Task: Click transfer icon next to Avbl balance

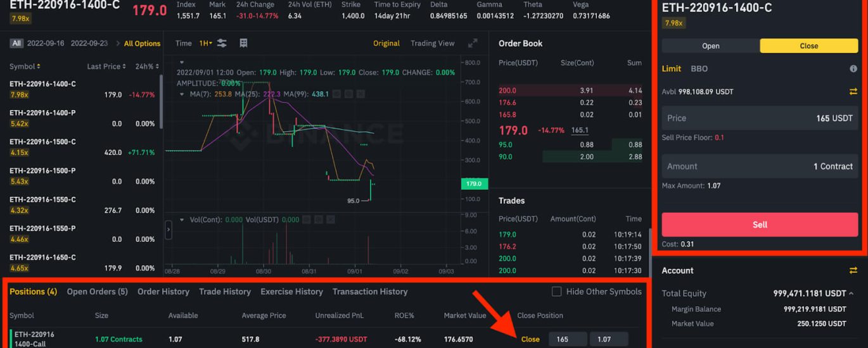Action: (x=853, y=92)
